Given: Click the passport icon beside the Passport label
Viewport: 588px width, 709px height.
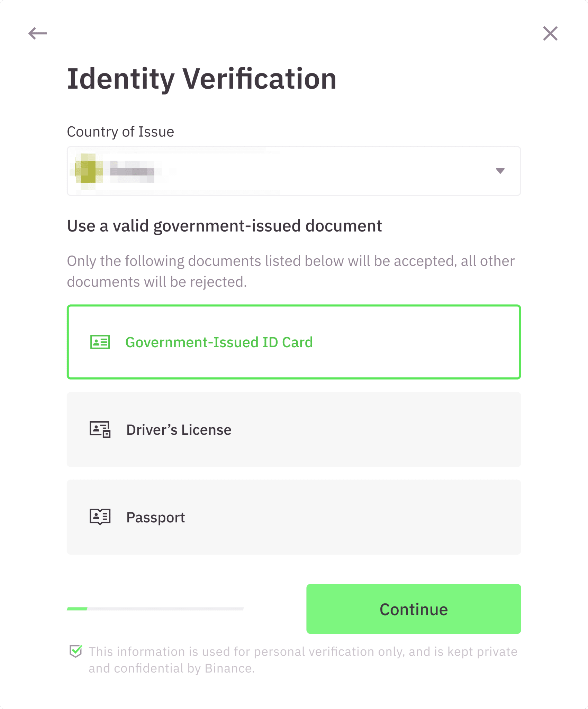Looking at the screenshot, I should (x=99, y=517).
